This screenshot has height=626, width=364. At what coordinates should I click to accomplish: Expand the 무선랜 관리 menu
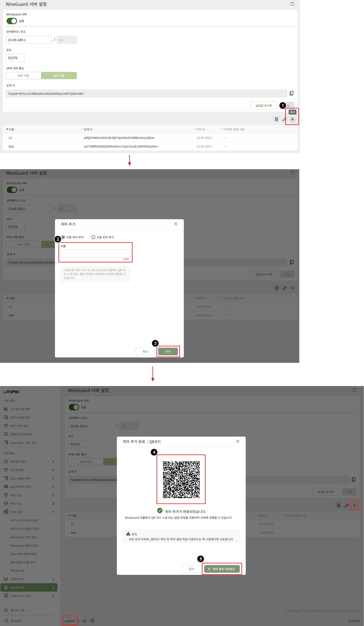tap(29, 470)
